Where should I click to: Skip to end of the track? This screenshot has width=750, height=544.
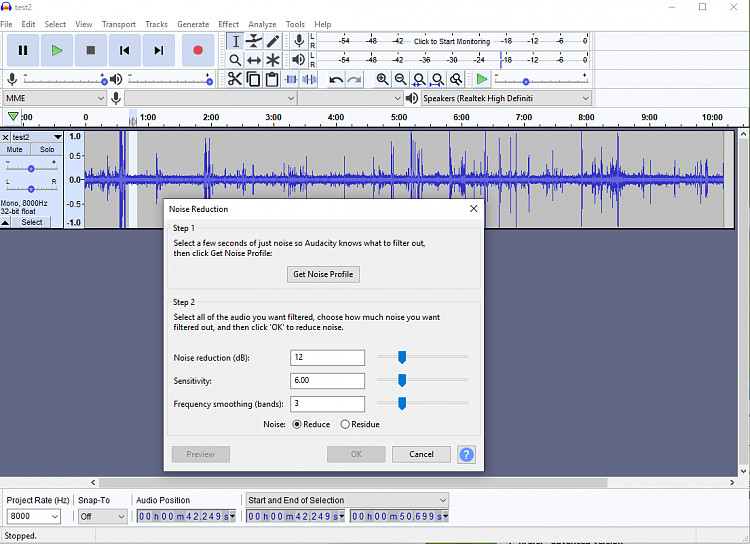159,50
